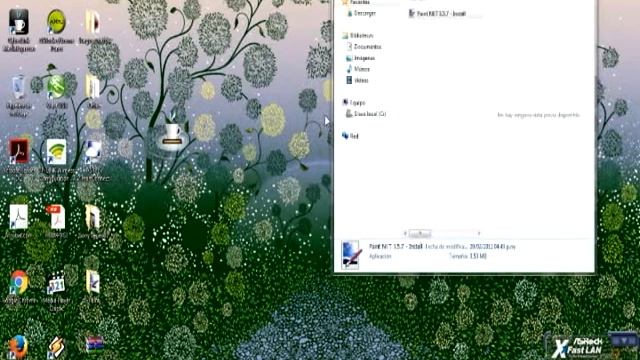Screen dimensions: 640x360
Task: Open the PDF file with red tag
Action: point(56,217)
